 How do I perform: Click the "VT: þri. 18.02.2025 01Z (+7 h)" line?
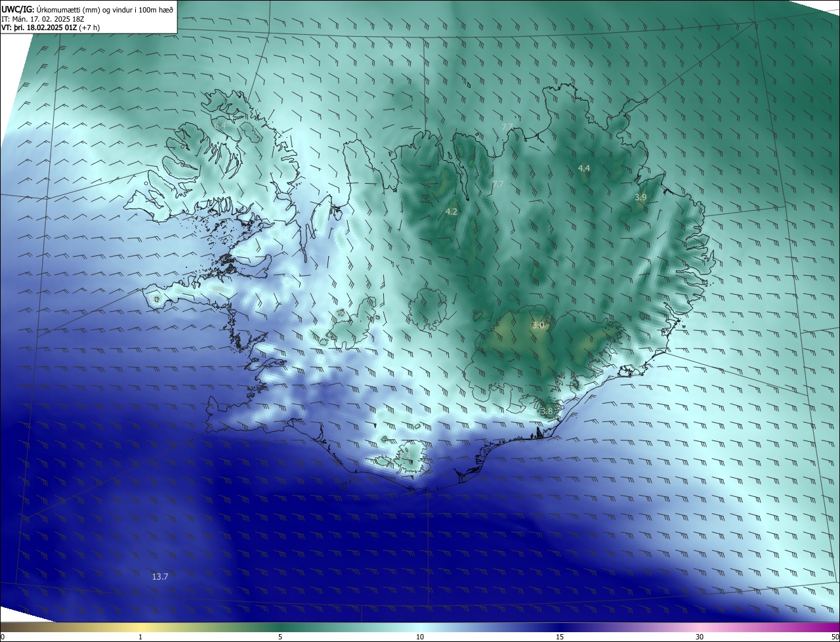[x=50, y=28]
